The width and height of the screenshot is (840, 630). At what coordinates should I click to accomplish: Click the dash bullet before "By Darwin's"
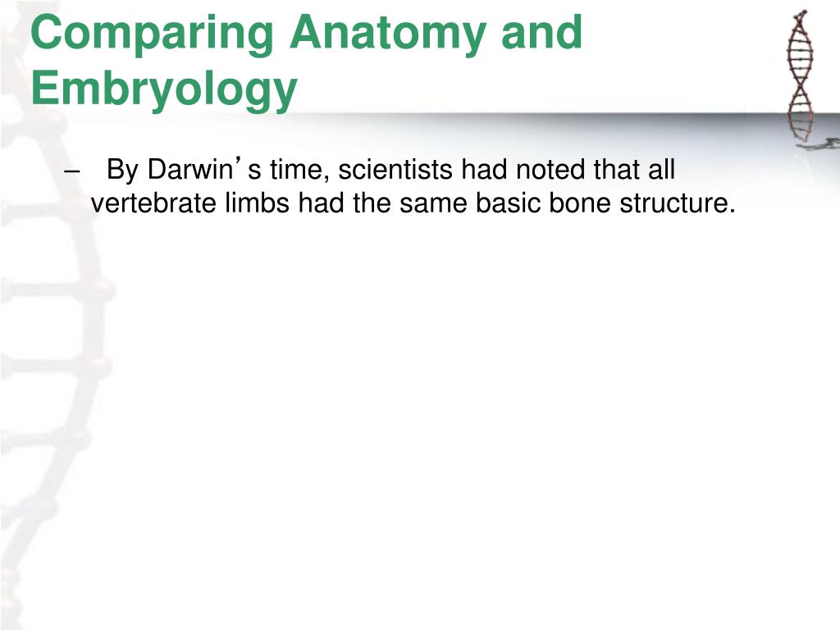click(72, 171)
